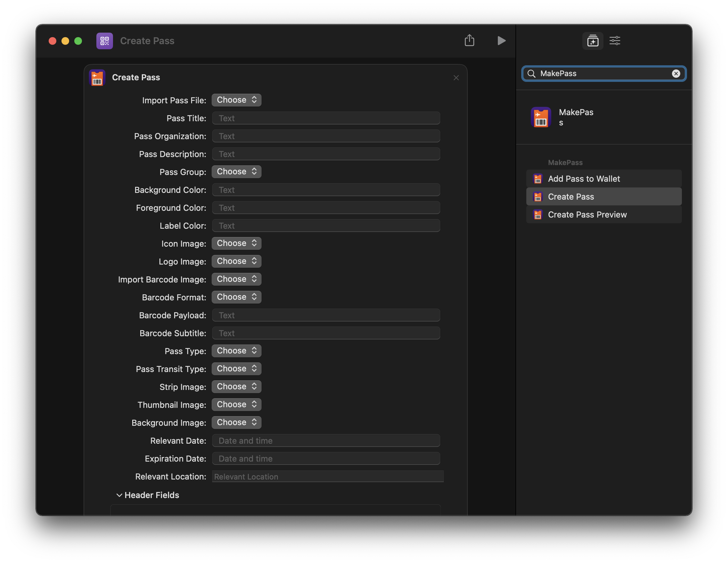Zoom the window with green button

tap(78, 41)
